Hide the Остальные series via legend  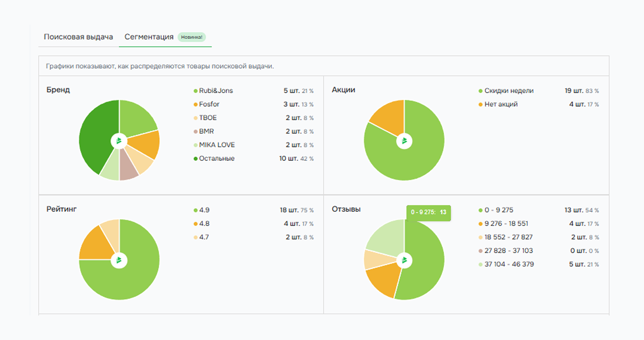(216, 158)
